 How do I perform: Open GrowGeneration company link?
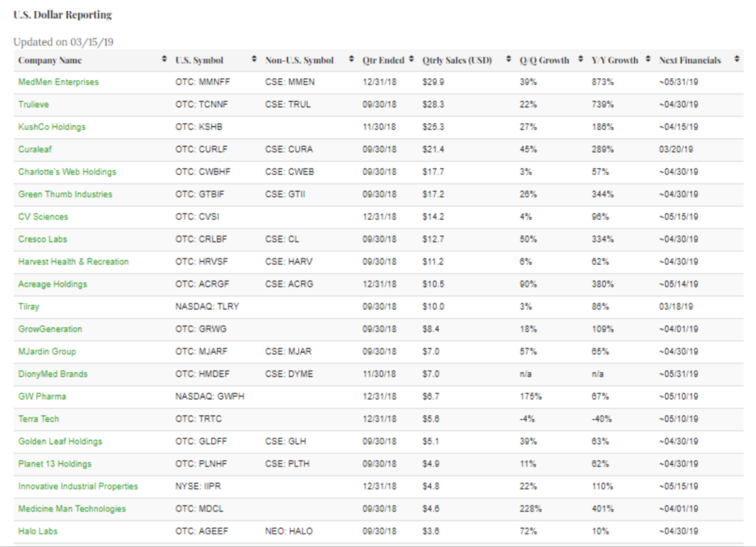pyautogui.click(x=50, y=329)
